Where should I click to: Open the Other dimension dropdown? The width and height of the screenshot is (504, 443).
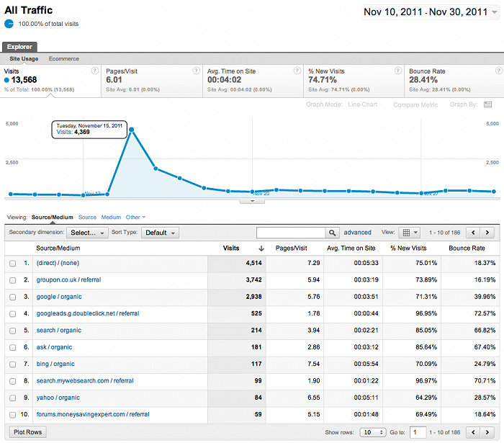(x=135, y=218)
